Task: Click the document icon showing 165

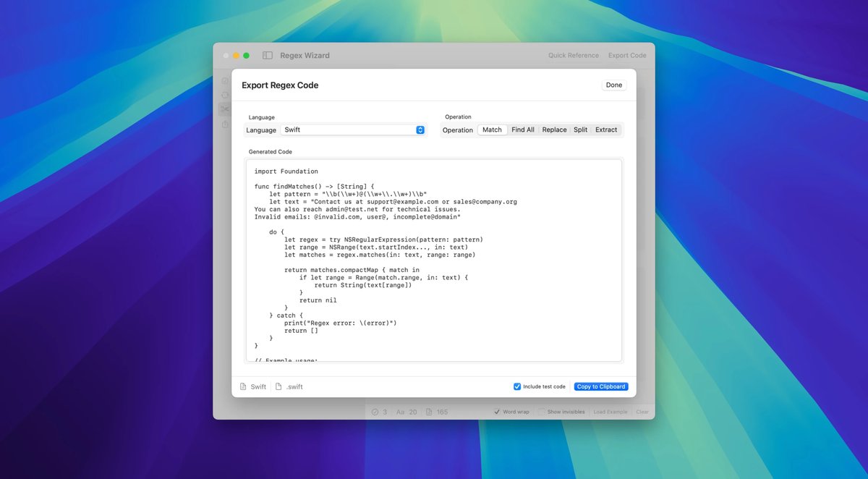Action: pos(429,411)
